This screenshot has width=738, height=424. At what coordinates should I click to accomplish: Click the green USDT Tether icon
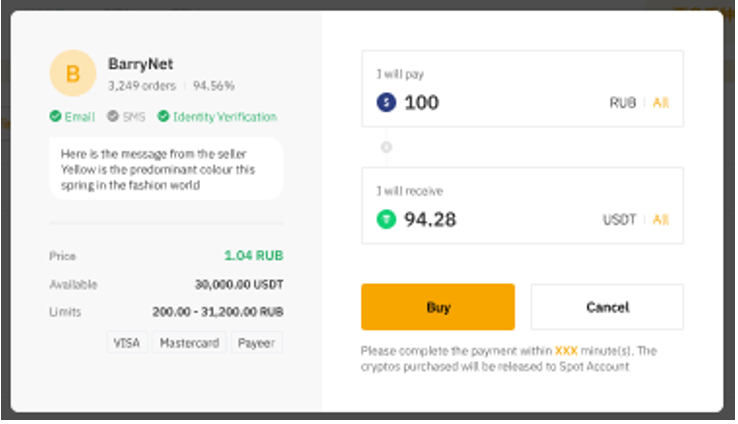[386, 219]
